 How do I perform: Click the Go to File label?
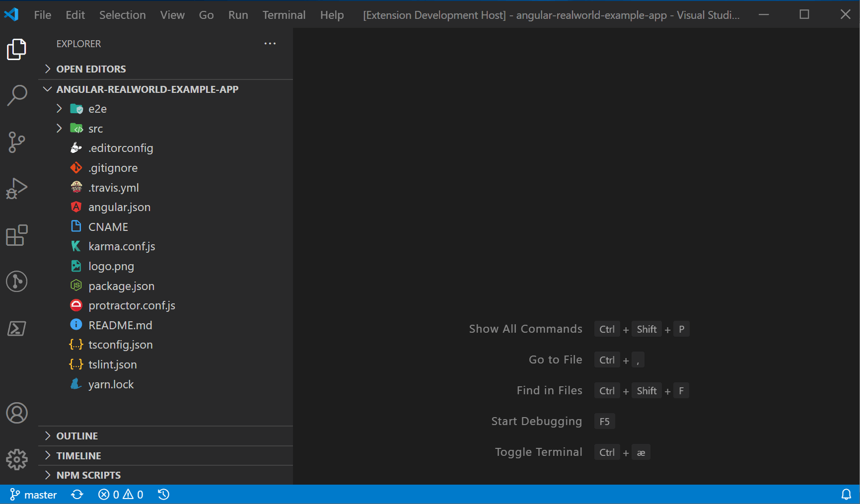point(556,360)
